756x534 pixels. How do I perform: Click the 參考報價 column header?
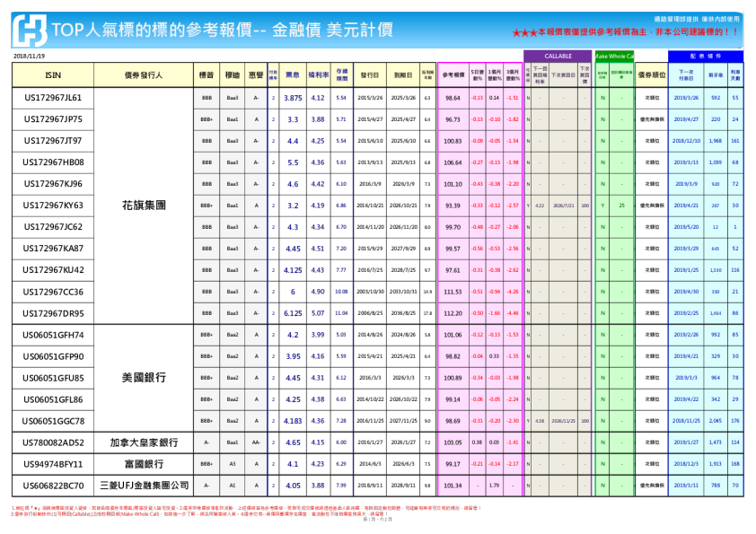point(453,75)
